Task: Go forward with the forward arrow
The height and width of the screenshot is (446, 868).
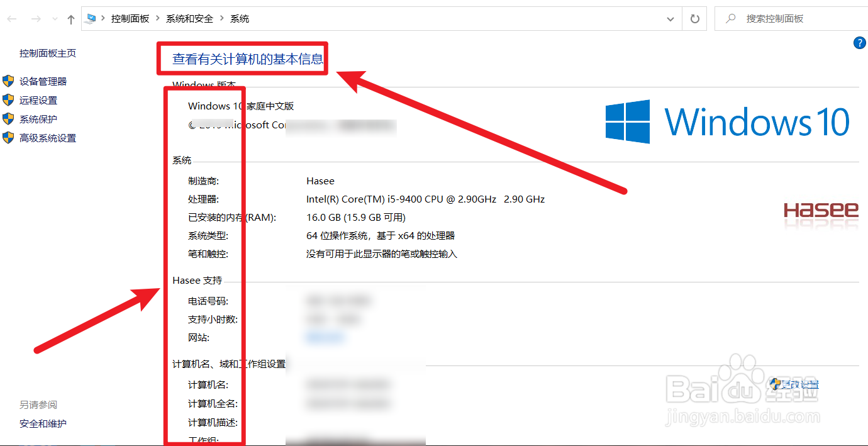Action: (36, 20)
